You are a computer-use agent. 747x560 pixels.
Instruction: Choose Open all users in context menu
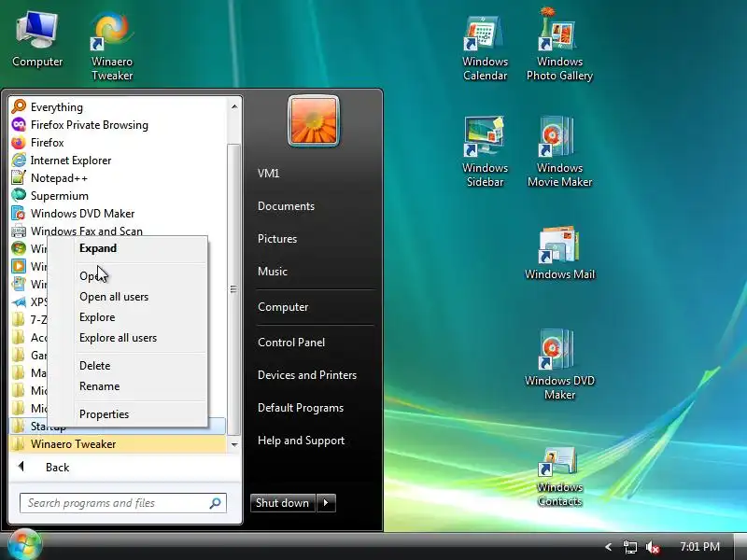(x=127, y=297)
